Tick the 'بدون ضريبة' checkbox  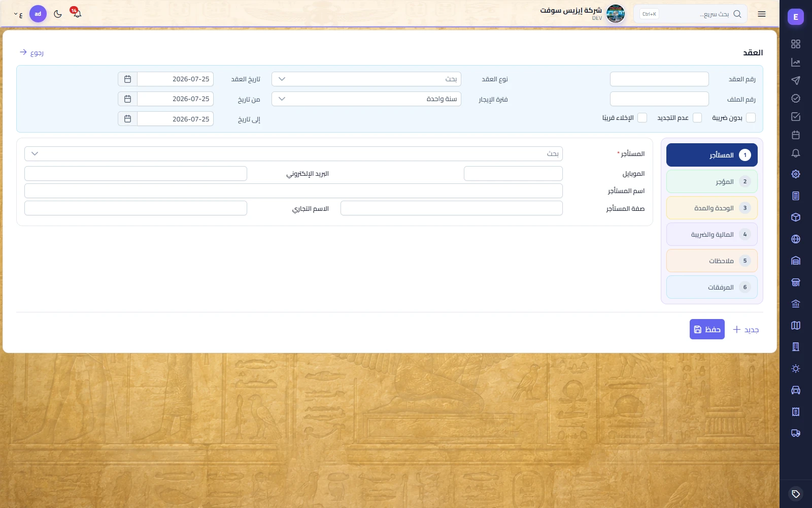click(751, 118)
